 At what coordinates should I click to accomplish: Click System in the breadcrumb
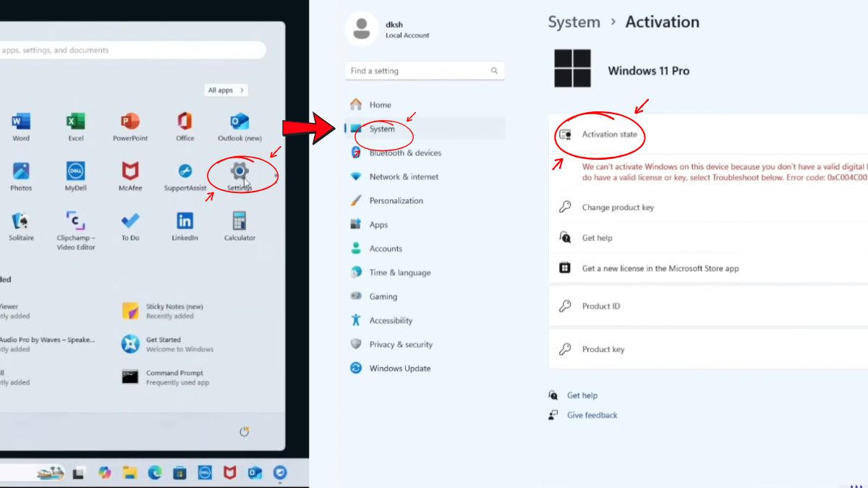(x=574, y=22)
